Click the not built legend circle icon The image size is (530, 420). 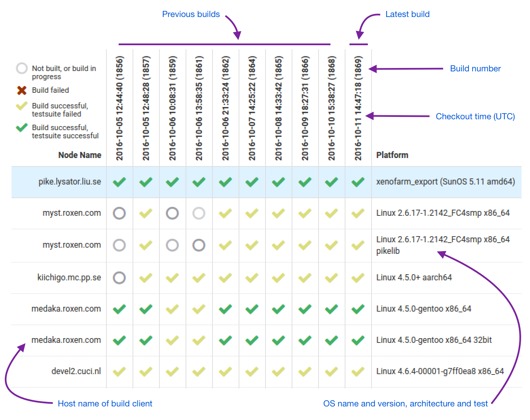click(22, 68)
